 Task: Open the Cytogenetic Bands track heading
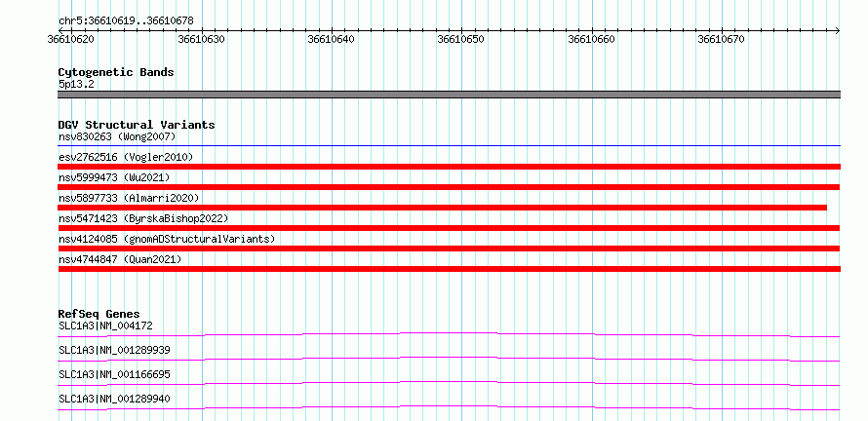(116, 72)
